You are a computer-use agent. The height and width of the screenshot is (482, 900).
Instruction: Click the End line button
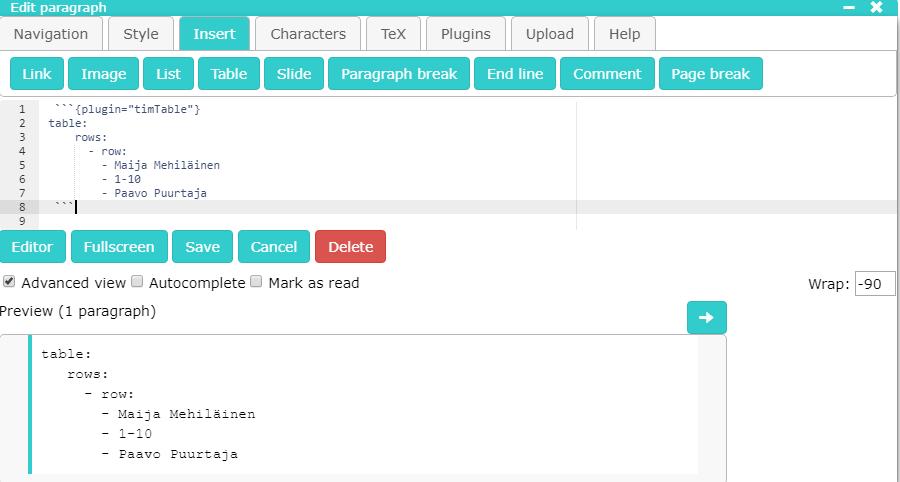point(515,73)
